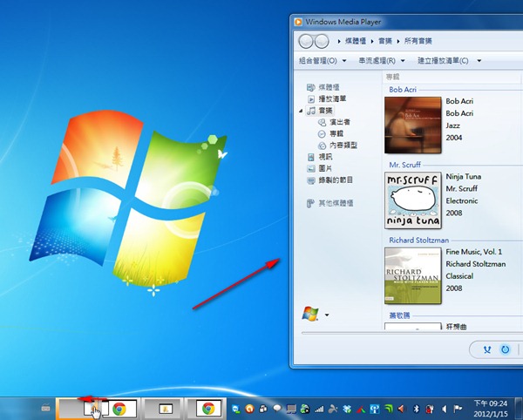Click 媒體櫃 in the breadcrumb
This screenshot has height=420, width=523.
click(x=356, y=41)
